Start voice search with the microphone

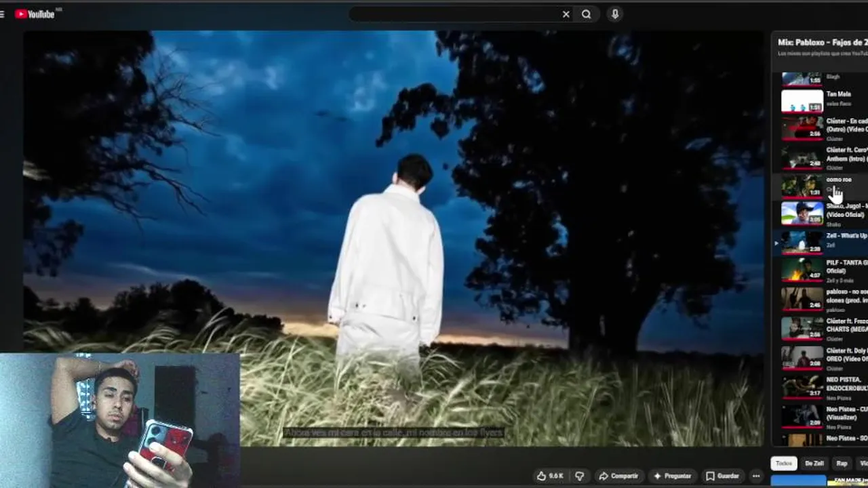[x=615, y=14]
